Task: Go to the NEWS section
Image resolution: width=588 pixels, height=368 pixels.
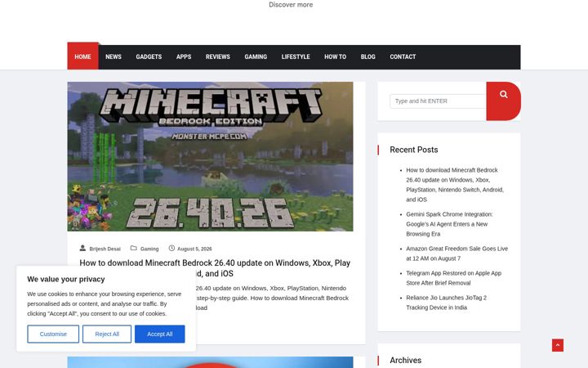Action: point(114,56)
